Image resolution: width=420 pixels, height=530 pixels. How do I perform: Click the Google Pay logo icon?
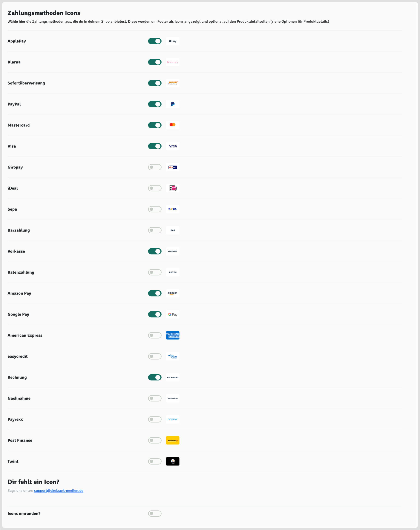pyautogui.click(x=172, y=314)
